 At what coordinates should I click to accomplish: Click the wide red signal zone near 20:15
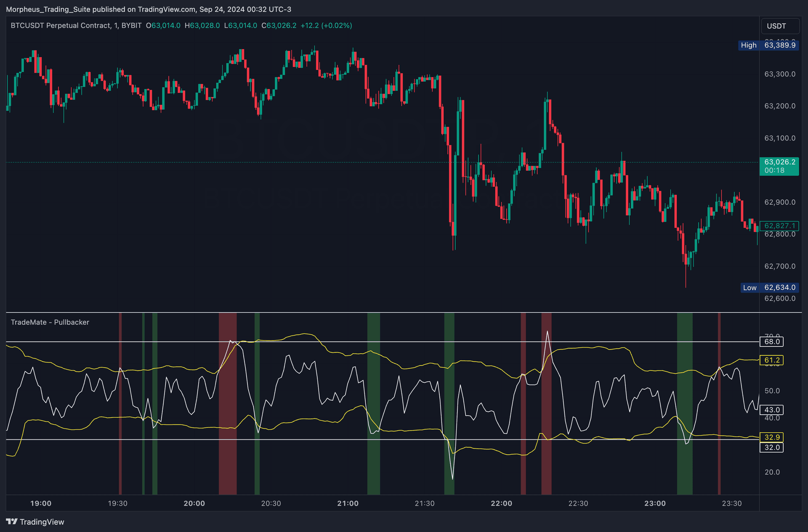pos(227,404)
